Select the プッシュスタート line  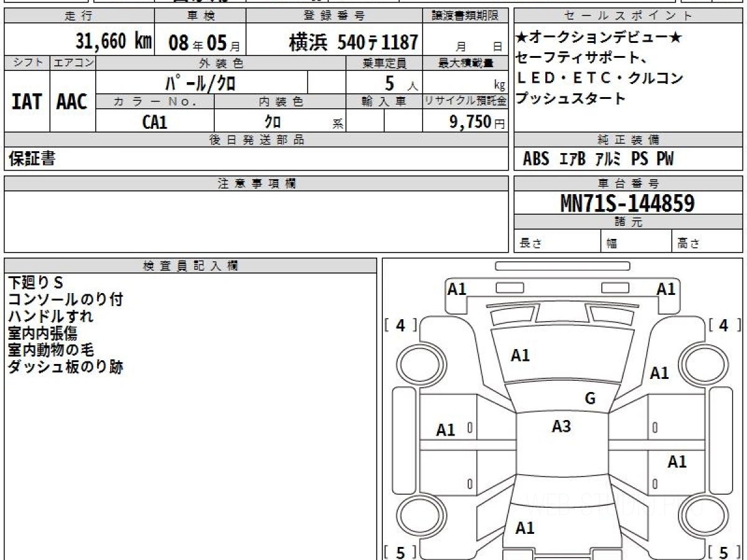pyautogui.click(x=571, y=98)
